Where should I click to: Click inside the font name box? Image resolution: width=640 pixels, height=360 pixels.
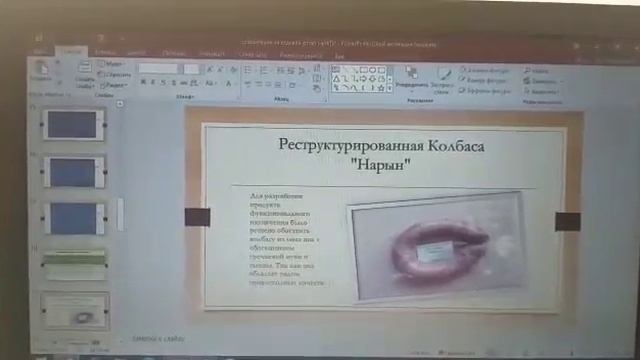(x=158, y=69)
